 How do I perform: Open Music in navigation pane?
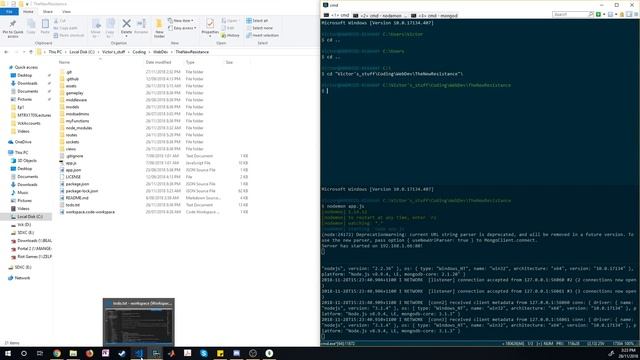coord(22,193)
